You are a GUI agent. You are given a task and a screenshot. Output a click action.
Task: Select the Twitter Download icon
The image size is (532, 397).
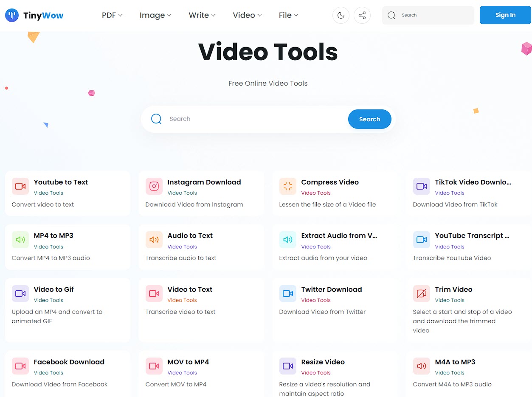[288, 294]
